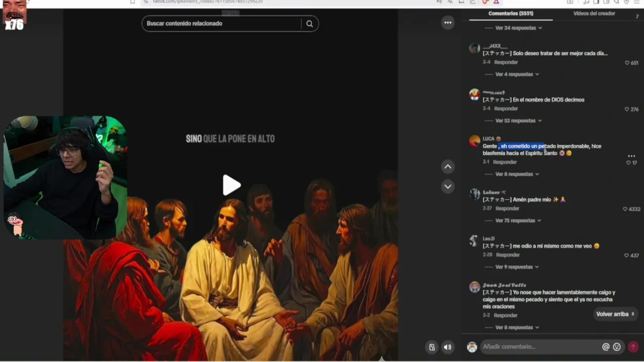Like the 'Amén padre mío' comment
This screenshot has width=644, height=362.
(625, 209)
